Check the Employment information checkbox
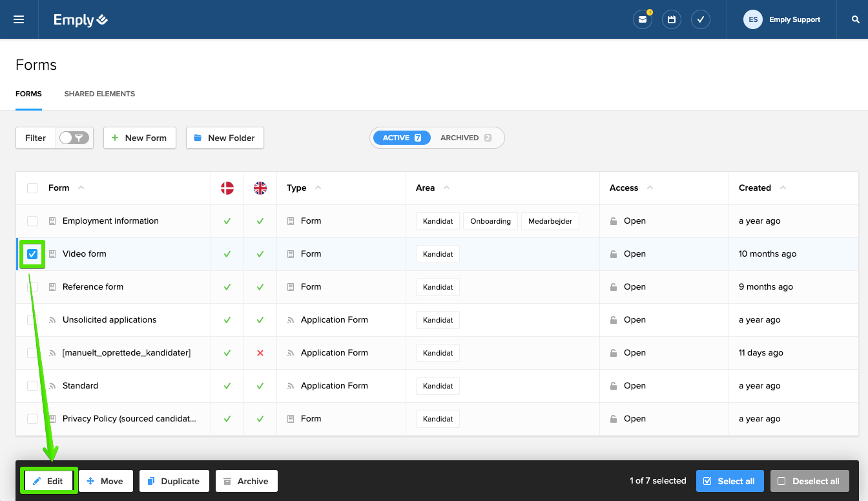The height and width of the screenshot is (501, 868). click(32, 221)
